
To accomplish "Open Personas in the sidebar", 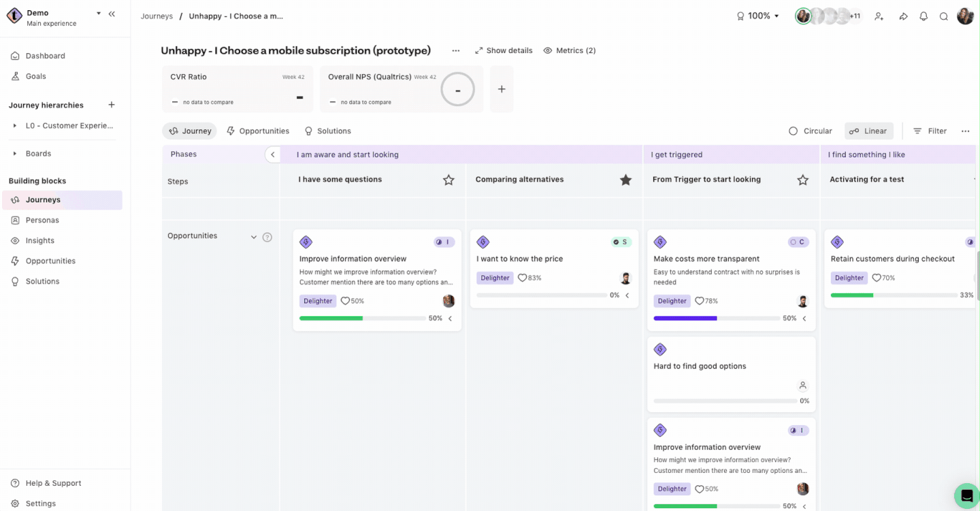I will point(42,220).
